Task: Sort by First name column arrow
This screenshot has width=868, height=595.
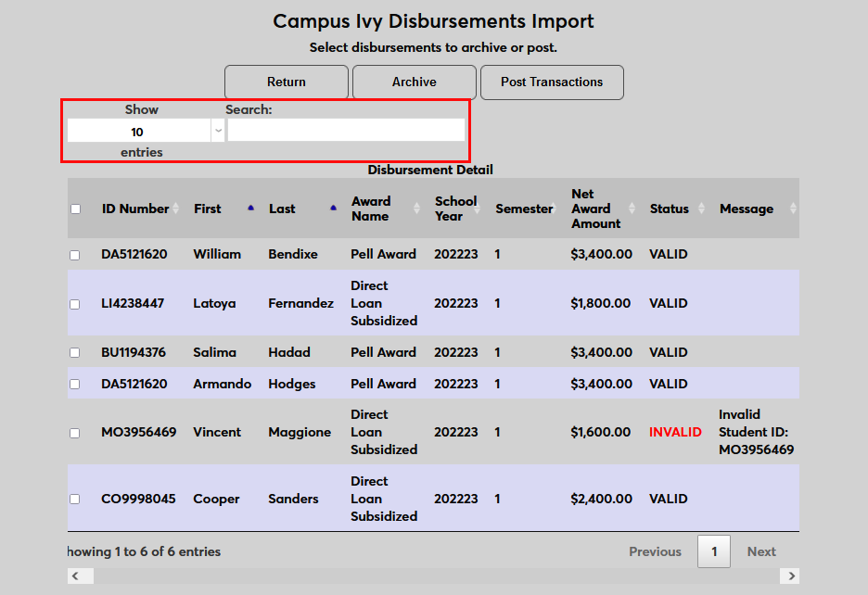Action: pos(250,209)
